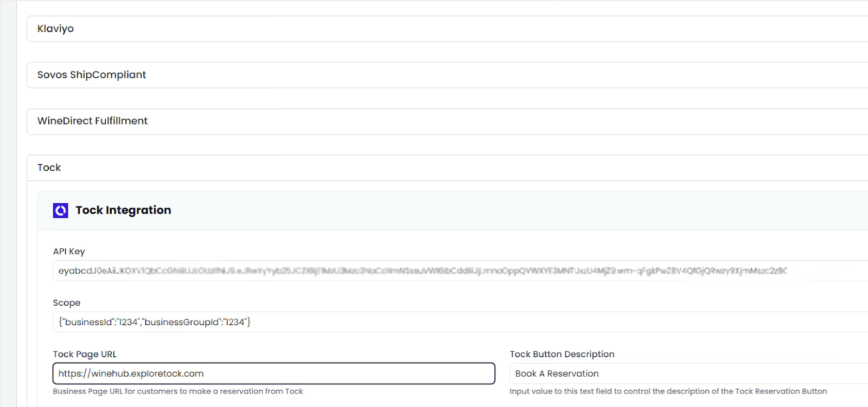Collapse the Tock section header
Viewport: 868px width, 407px height.
[x=447, y=167]
